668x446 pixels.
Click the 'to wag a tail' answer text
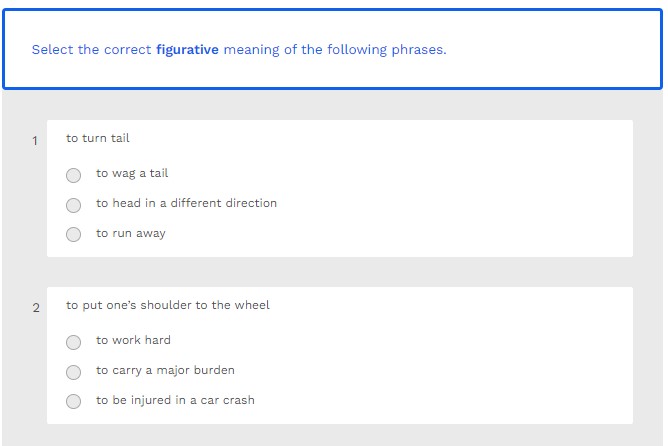click(132, 173)
